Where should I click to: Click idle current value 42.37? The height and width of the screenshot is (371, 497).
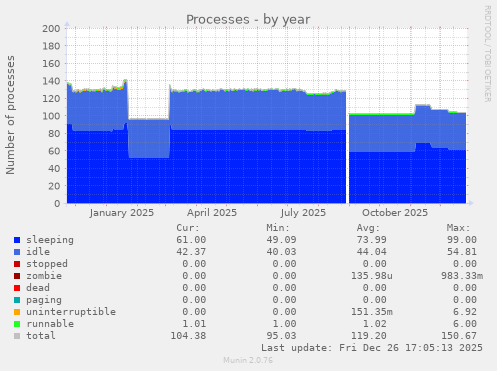pyautogui.click(x=191, y=252)
